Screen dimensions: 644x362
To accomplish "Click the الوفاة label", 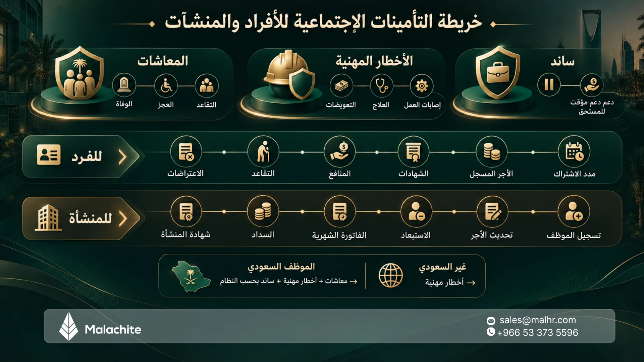I will click(124, 104).
